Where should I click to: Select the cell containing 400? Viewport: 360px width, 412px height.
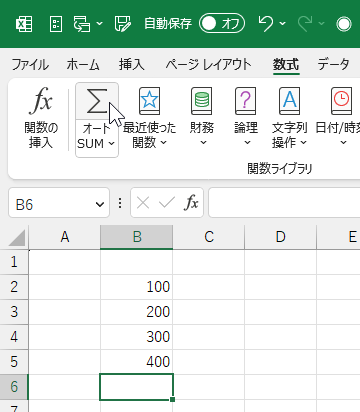[137, 362]
